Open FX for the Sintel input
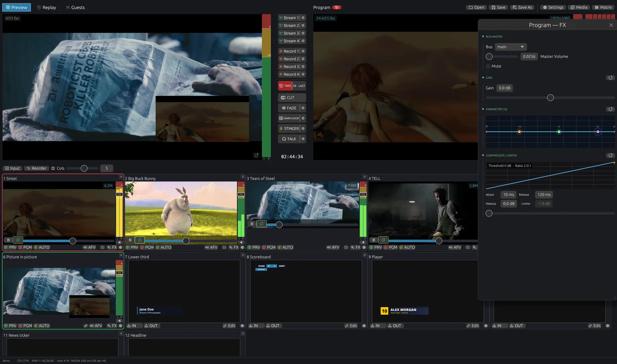Image resolution: width=617 pixels, height=364 pixels. tap(112, 247)
